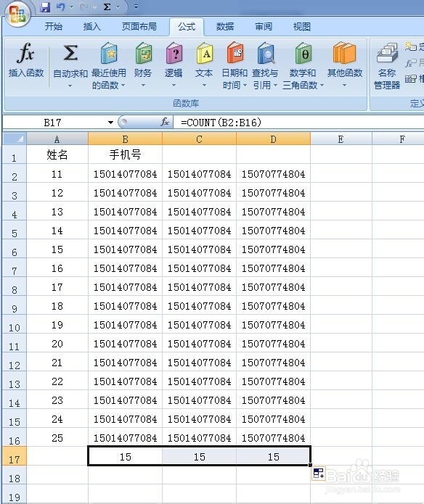Image resolution: width=424 pixels, height=504 pixels.
Task: Open the Name Box dropdown arrow
Action: (110, 123)
